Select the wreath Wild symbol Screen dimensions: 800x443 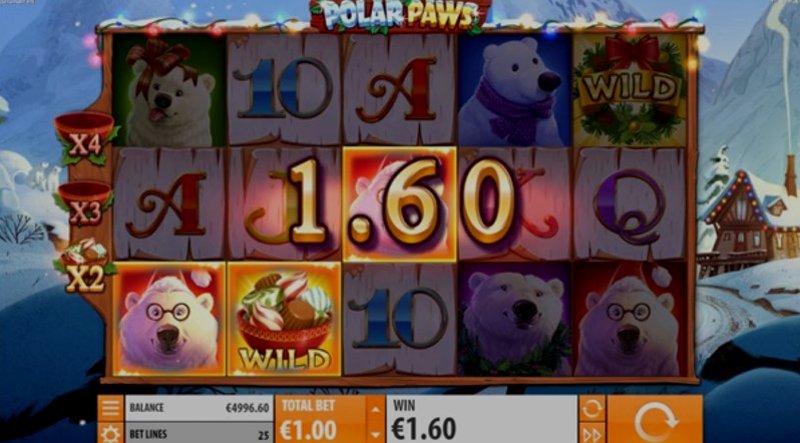tap(630, 90)
